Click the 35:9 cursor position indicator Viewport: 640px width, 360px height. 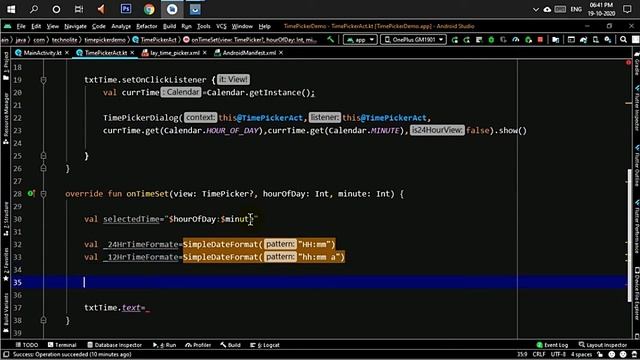point(522,355)
